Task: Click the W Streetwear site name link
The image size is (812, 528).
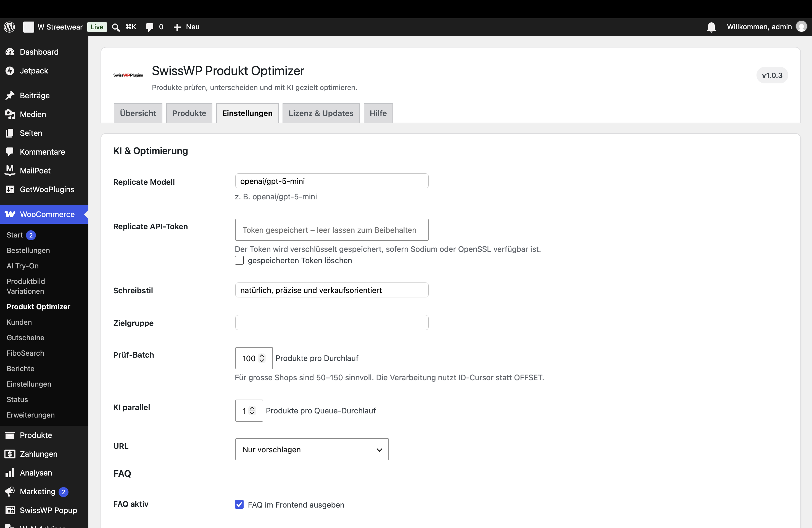Action: [x=60, y=27]
